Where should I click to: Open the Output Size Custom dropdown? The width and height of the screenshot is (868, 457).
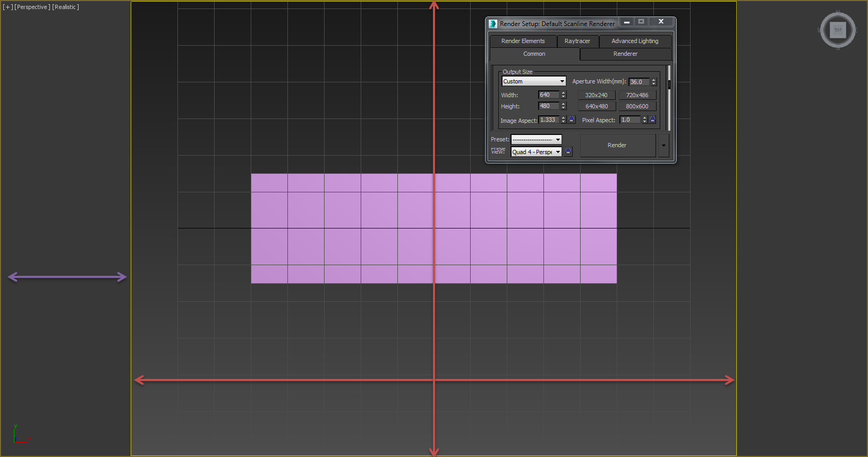(x=534, y=81)
